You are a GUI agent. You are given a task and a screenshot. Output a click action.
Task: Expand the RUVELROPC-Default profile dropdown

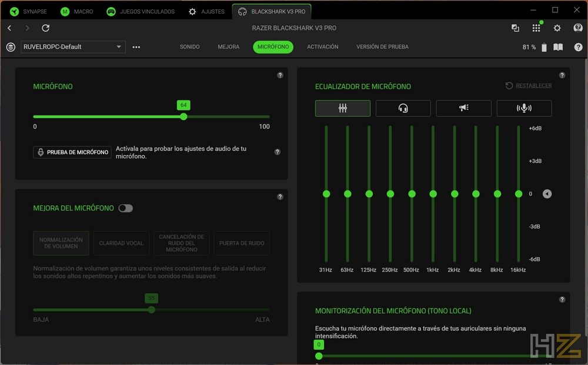click(x=73, y=47)
